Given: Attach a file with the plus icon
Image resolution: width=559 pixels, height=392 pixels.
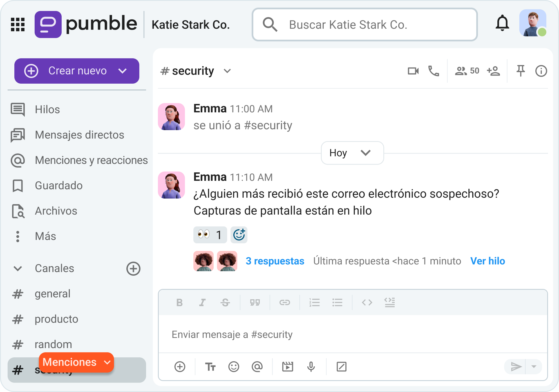Looking at the screenshot, I should tap(180, 367).
